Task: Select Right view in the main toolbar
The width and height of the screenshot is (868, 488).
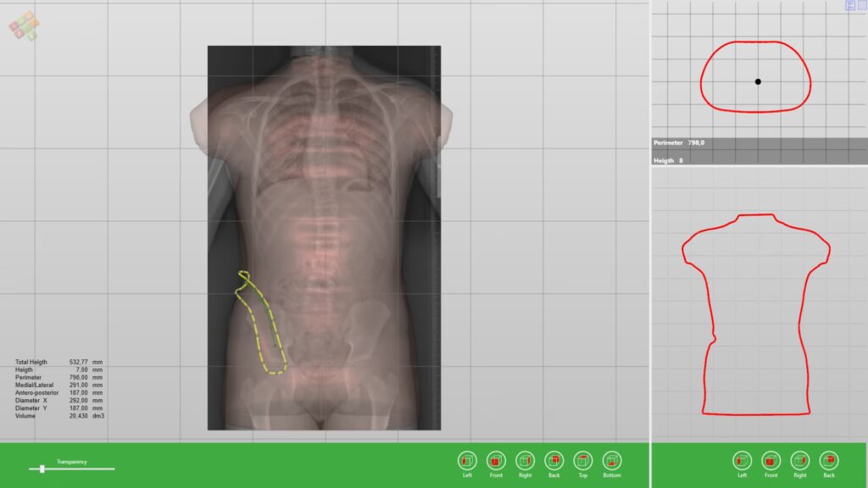Action: (x=525, y=461)
